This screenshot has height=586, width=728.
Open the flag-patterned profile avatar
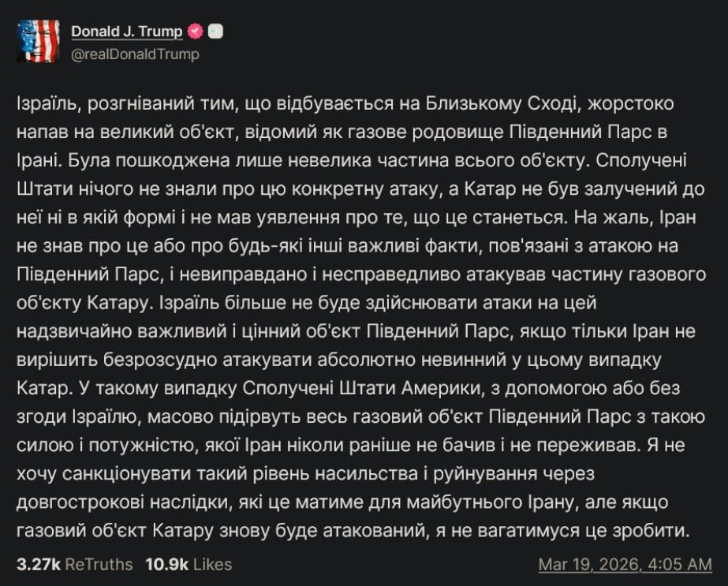37,42
